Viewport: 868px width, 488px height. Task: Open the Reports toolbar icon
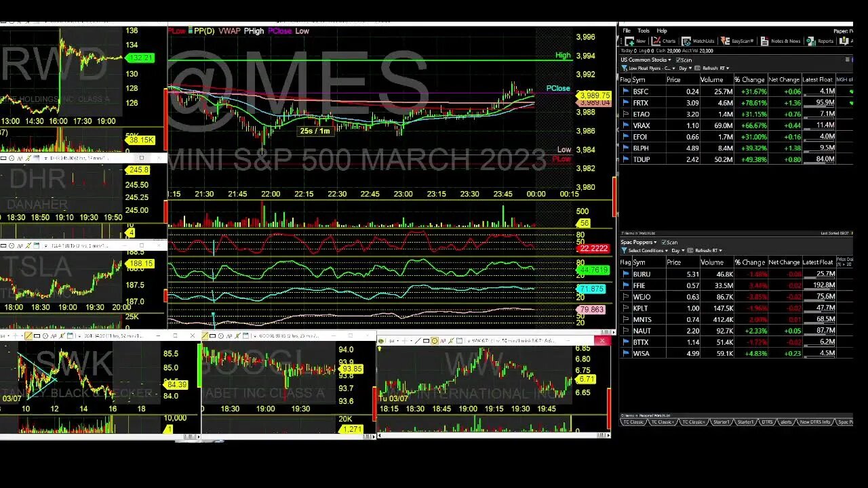[x=811, y=41]
